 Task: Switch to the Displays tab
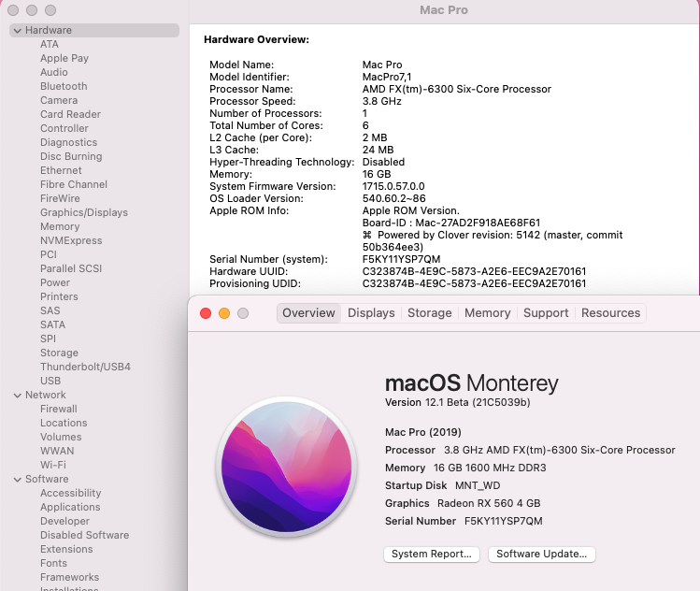[371, 313]
